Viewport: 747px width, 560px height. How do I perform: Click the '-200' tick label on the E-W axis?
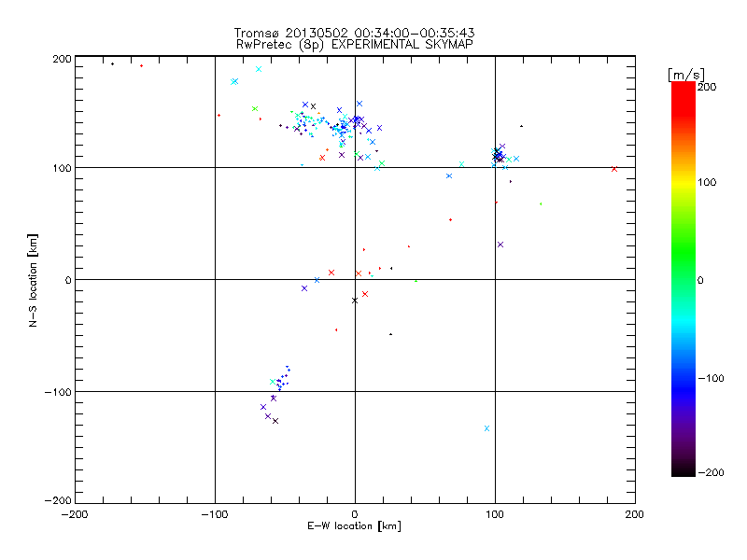[76, 514]
